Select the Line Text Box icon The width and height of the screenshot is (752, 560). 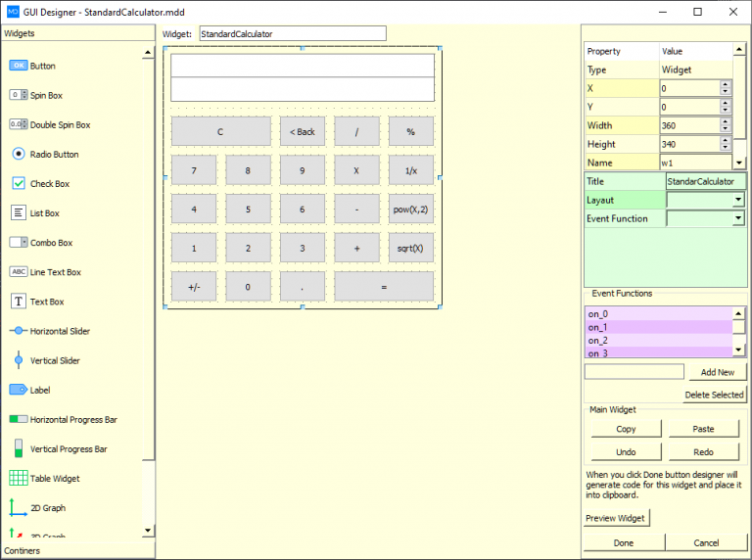pos(19,272)
